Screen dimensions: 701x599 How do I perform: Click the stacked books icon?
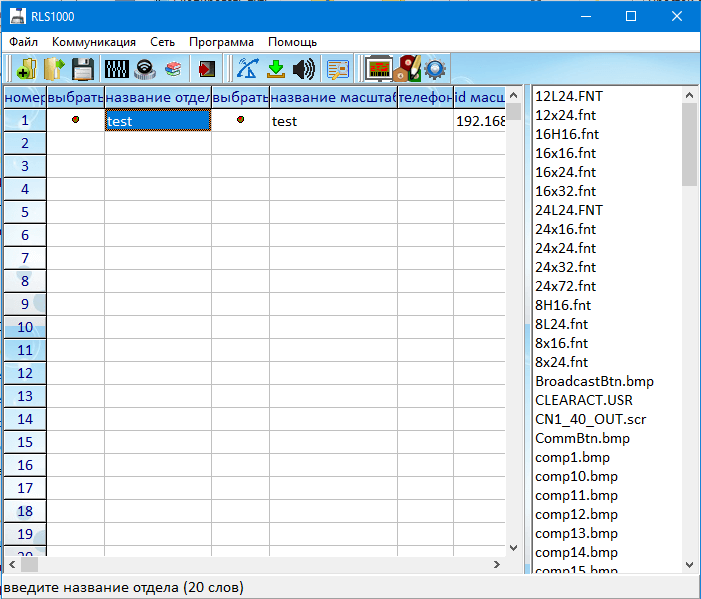pos(173,69)
